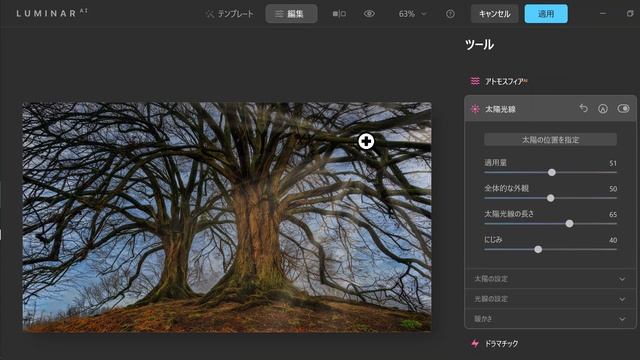Open the 太陽光線 mask icon
The image size is (640, 360).
[603, 109]
